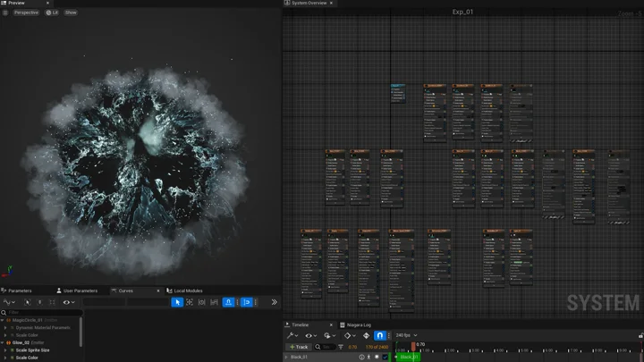The width and height of the screenshot is (644, 362).
Task: Click the Add Track button
Action: click(x=299, y=347)
